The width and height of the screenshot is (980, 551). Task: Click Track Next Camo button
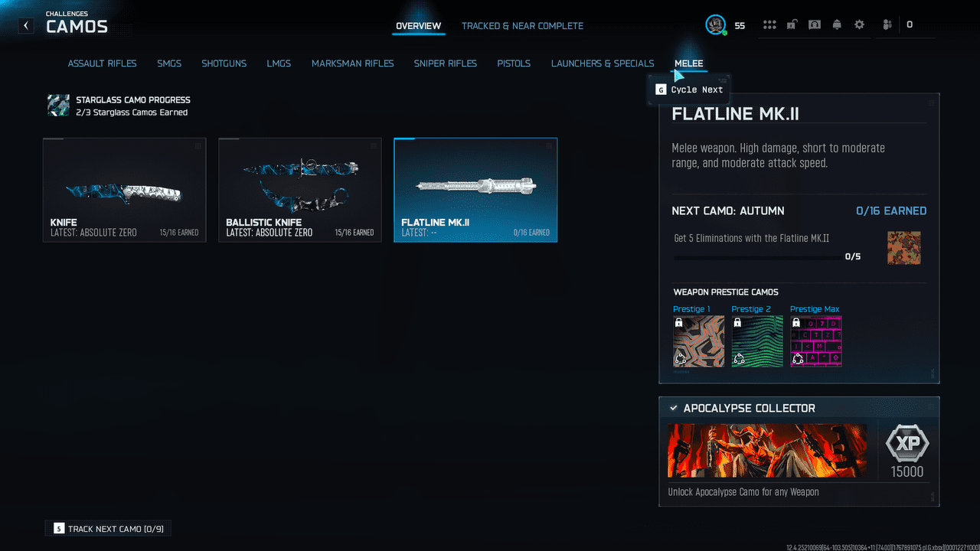(108, 529)
